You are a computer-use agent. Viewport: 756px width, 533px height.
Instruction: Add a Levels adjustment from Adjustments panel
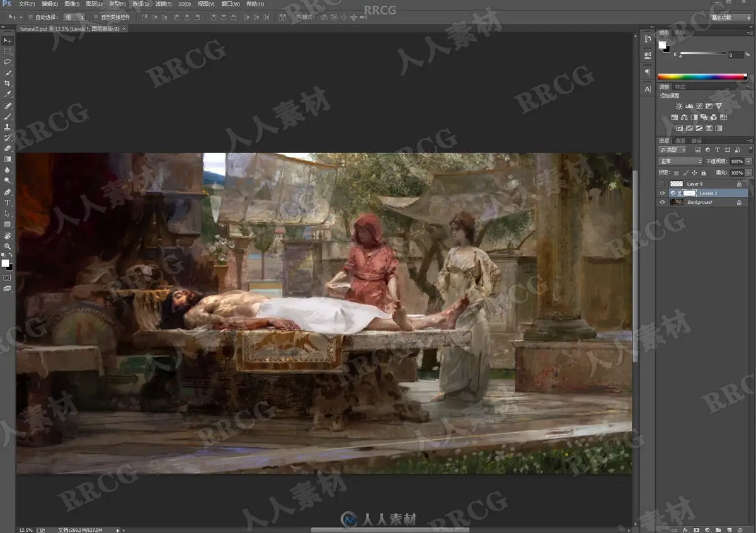coord(689,106)
